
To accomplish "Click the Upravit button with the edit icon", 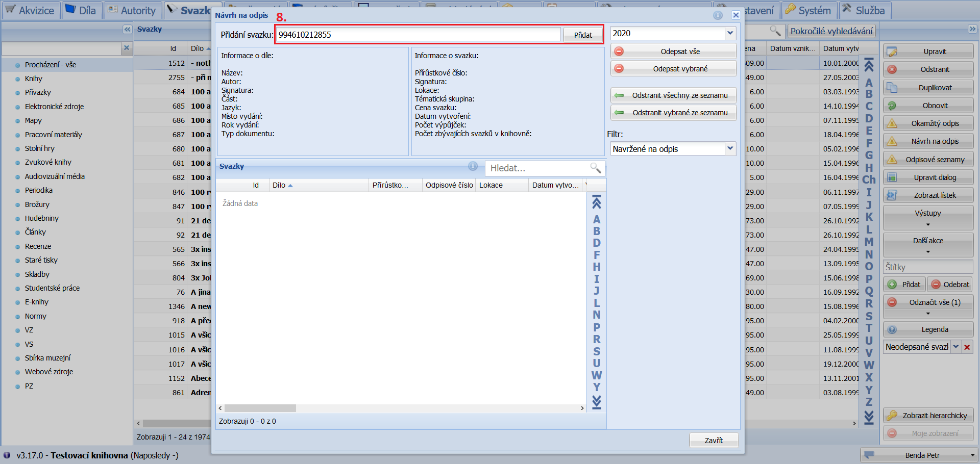I will tap(928, 51).
